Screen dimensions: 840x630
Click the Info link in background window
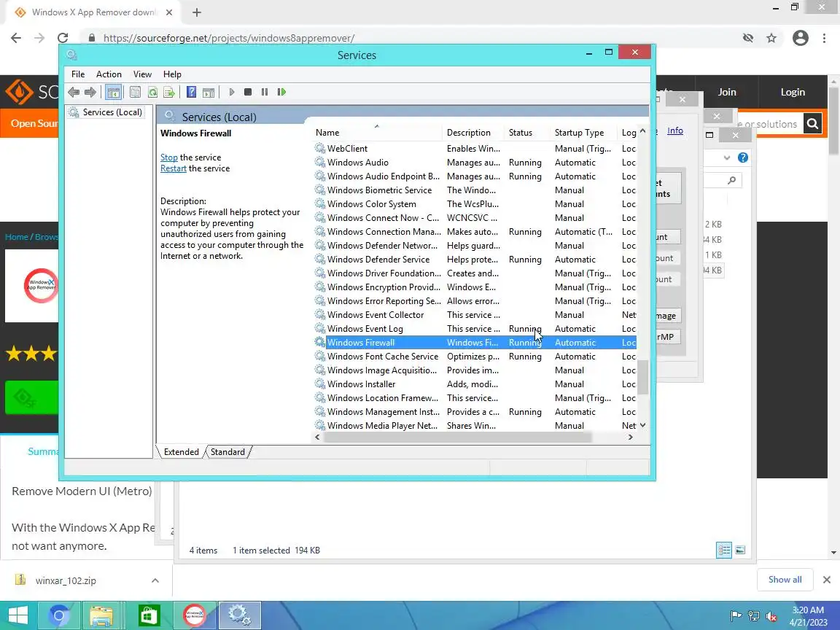point(675,131)
